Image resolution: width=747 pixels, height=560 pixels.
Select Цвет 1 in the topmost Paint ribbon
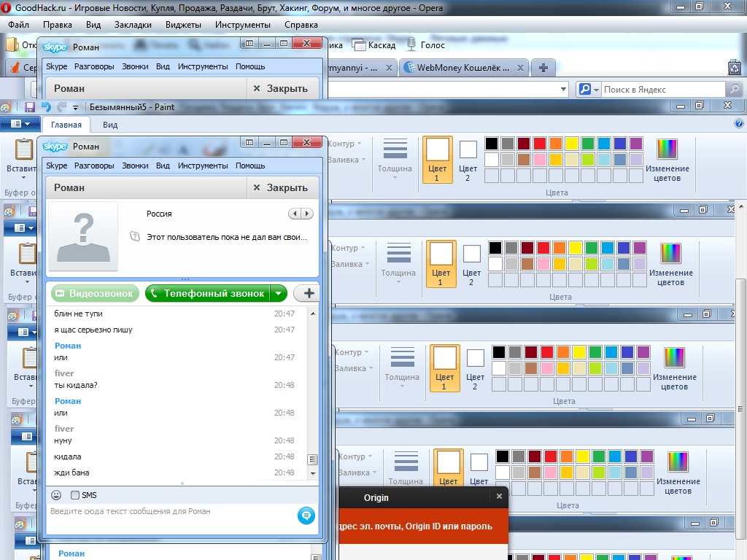pyautogui.click(x=437, y=160)
